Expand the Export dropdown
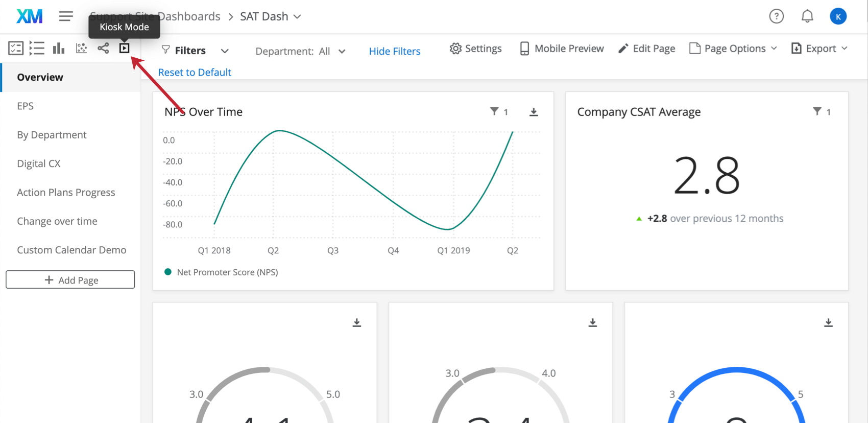Viewport: 868px width, 423px height. (x=819, y=49)
